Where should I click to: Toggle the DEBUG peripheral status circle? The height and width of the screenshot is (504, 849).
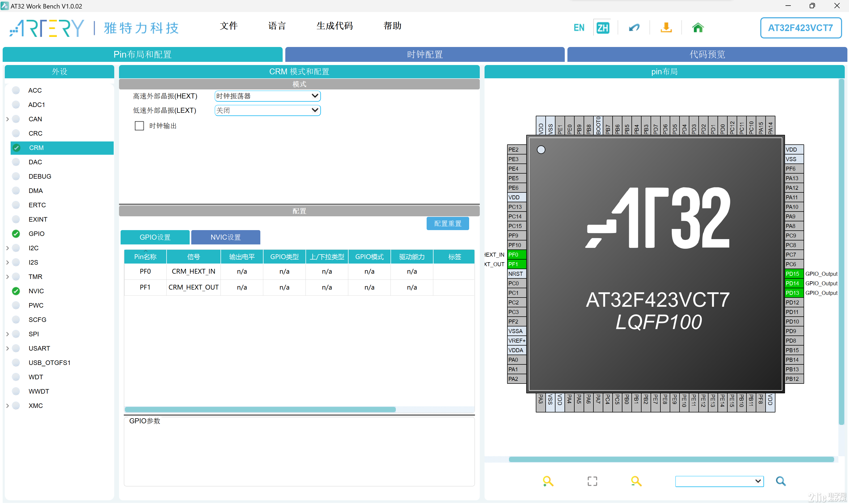click(x=16, y=176)
